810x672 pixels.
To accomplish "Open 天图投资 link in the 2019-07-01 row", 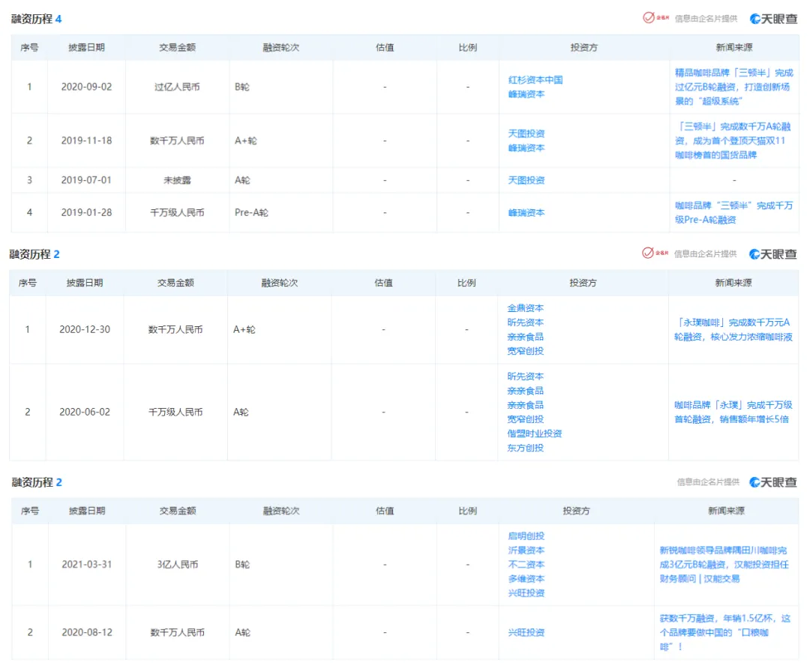I will coord(526,180).
